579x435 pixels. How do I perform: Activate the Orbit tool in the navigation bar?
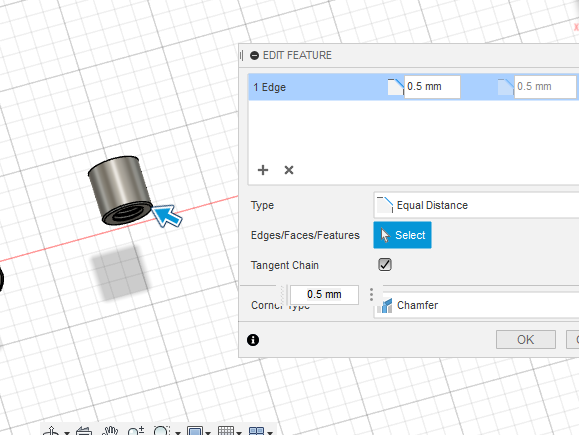[51, 431]
